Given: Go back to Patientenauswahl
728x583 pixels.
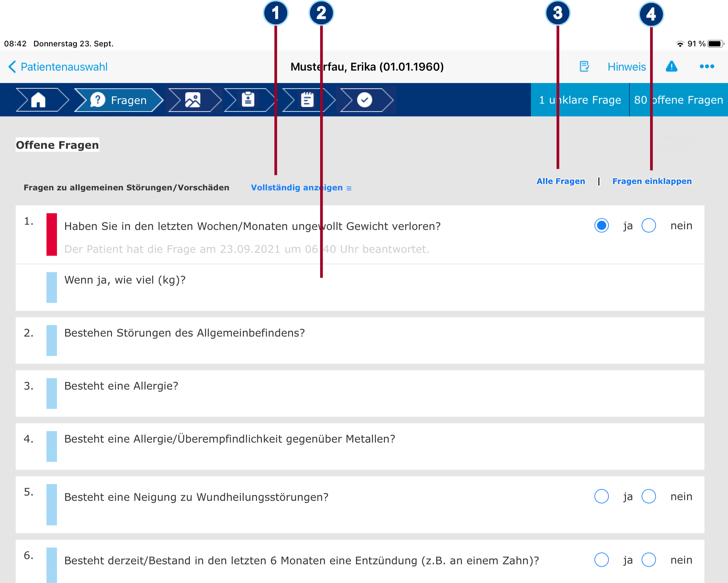Looking at the screenshot, I should tap(58, 67).
